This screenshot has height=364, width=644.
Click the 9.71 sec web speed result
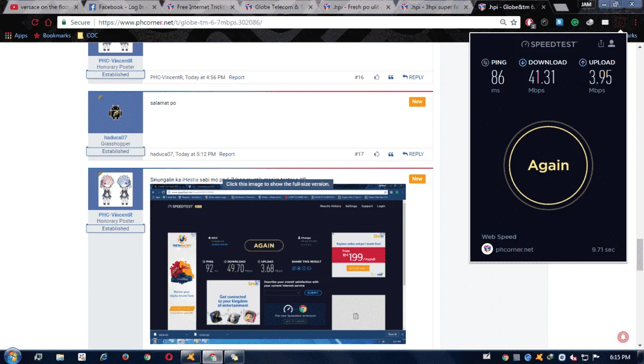pyautogui.click(x=603, y=250)
